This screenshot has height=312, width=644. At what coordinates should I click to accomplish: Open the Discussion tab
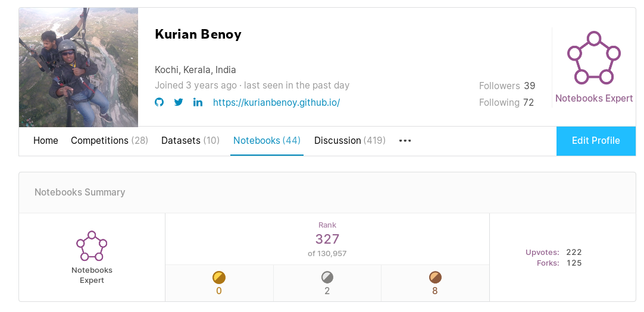click(349, 141)
